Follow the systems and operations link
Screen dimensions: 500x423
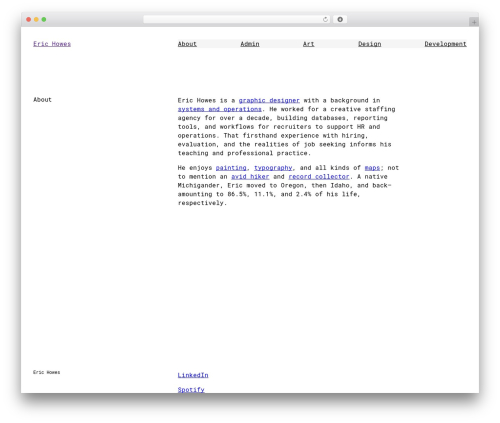coord(220,109)
